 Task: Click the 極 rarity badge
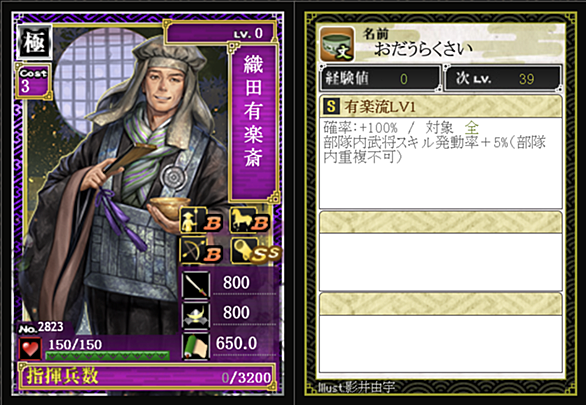point(34,43)
